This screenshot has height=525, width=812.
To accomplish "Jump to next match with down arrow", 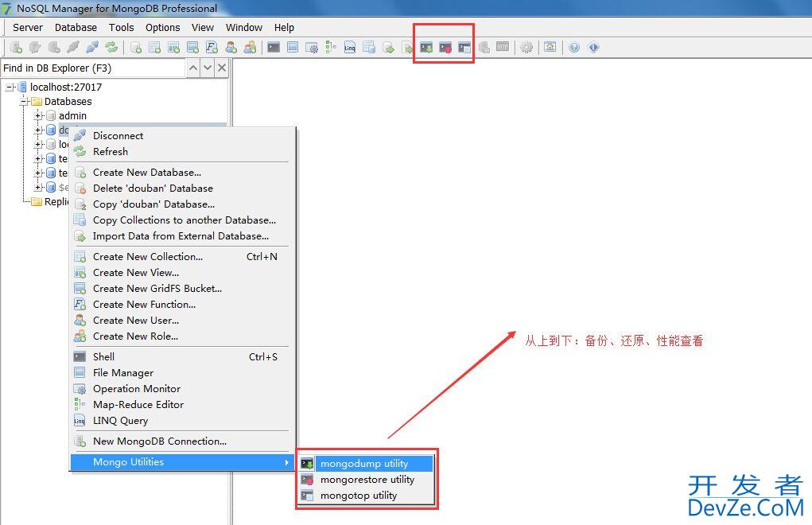I will click(208, 68).
